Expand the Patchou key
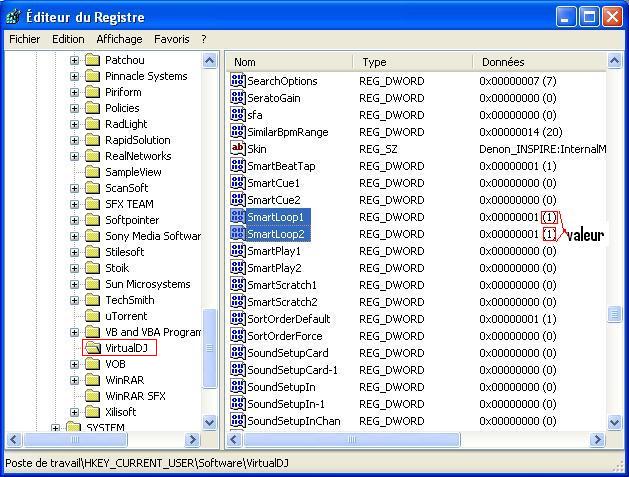629x477 pixels. coord(74,60)
